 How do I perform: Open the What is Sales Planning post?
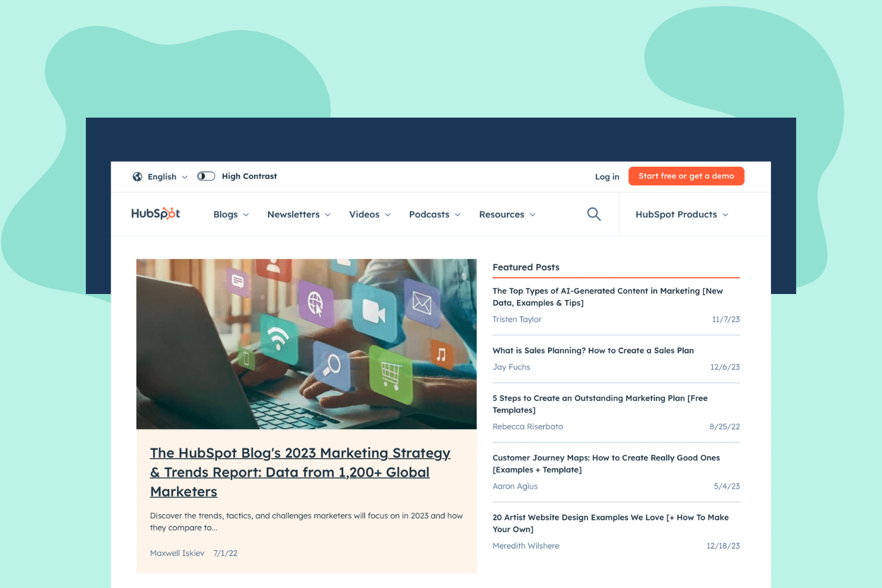(x=593, y=350)
